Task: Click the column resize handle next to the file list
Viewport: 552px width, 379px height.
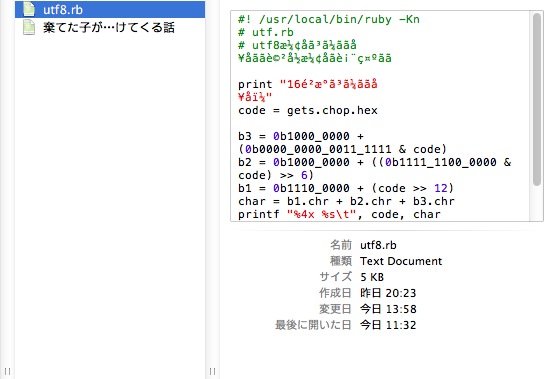Action: [x=212, y=371]
